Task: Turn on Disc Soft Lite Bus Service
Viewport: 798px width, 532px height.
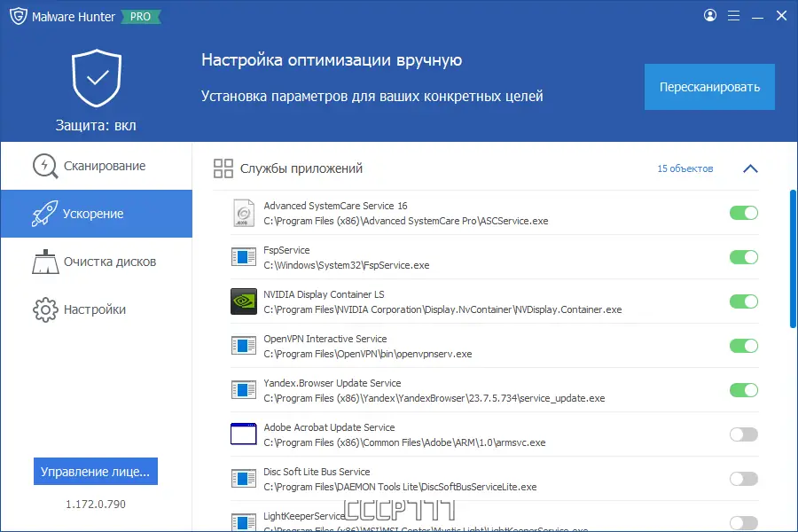Action: coord(744,479)
